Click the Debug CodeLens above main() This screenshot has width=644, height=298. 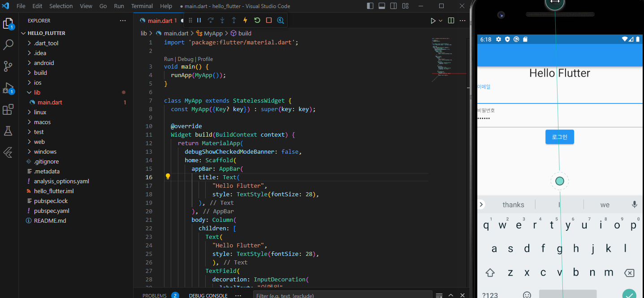coord(186,59)
